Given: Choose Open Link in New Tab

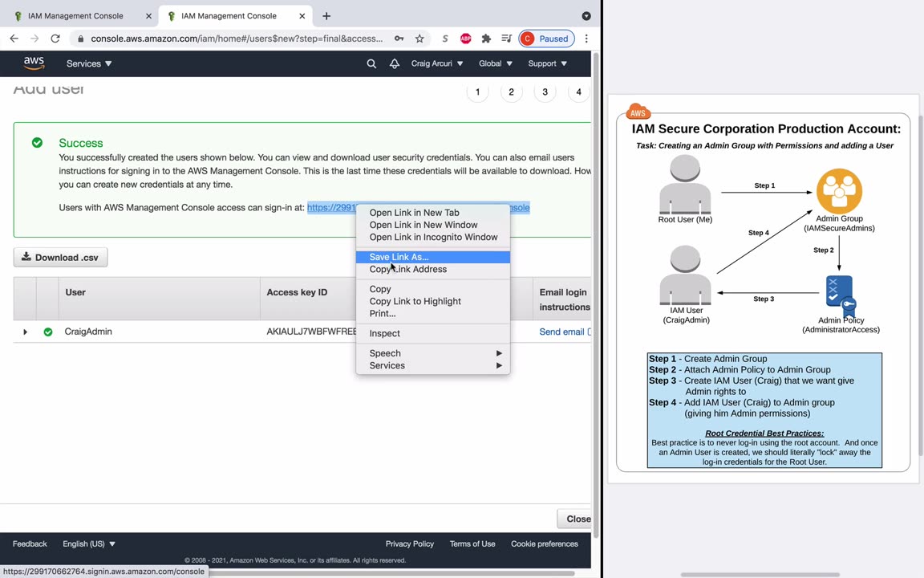Looking at the screenshot, I should (433, 212).
